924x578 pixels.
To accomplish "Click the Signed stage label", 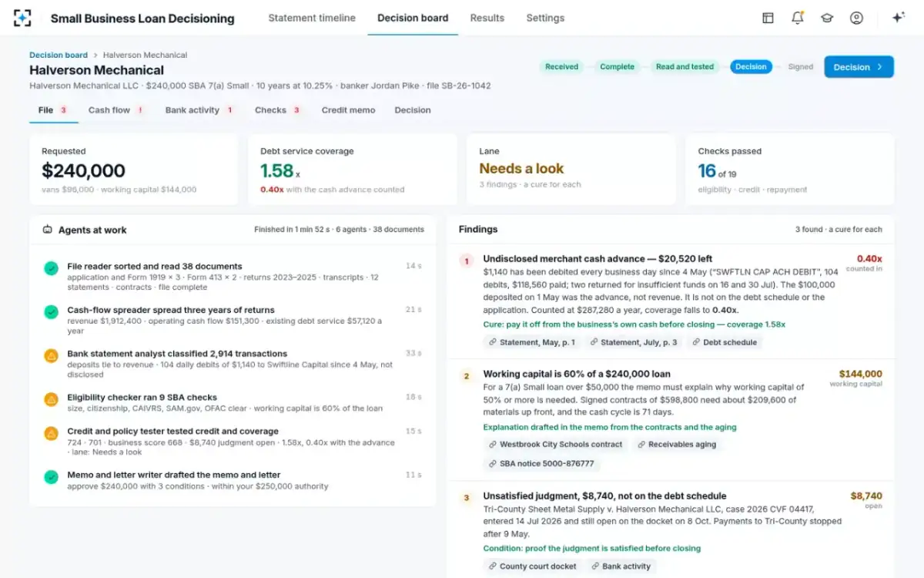I will [x=800, y=67].
